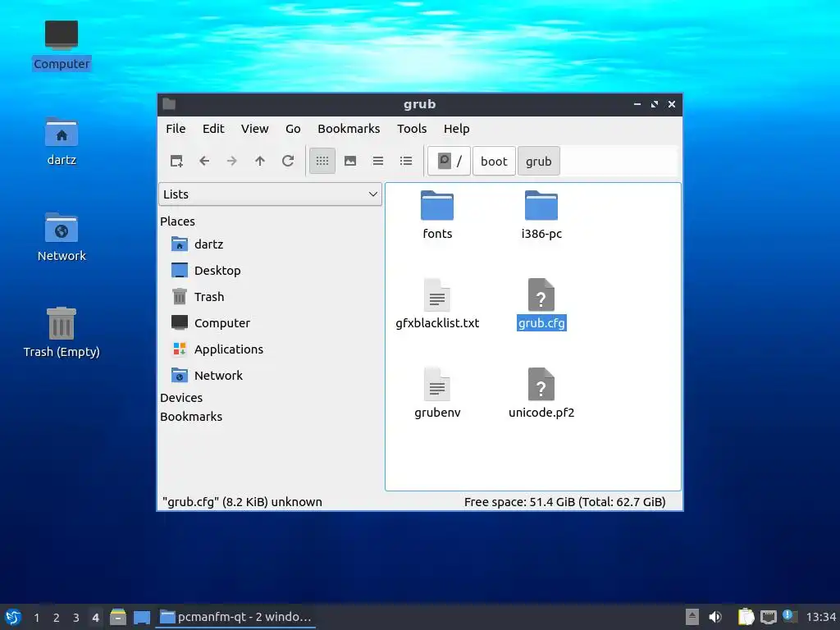Go forward with the right arrow

click(x=232, y=161)
